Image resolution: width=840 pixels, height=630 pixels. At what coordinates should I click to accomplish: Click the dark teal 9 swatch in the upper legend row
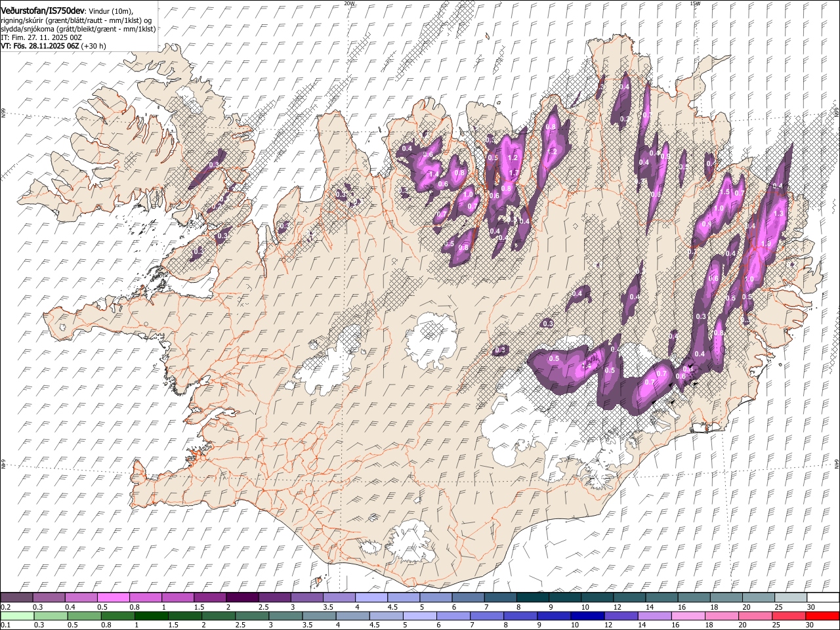(533, 598)
